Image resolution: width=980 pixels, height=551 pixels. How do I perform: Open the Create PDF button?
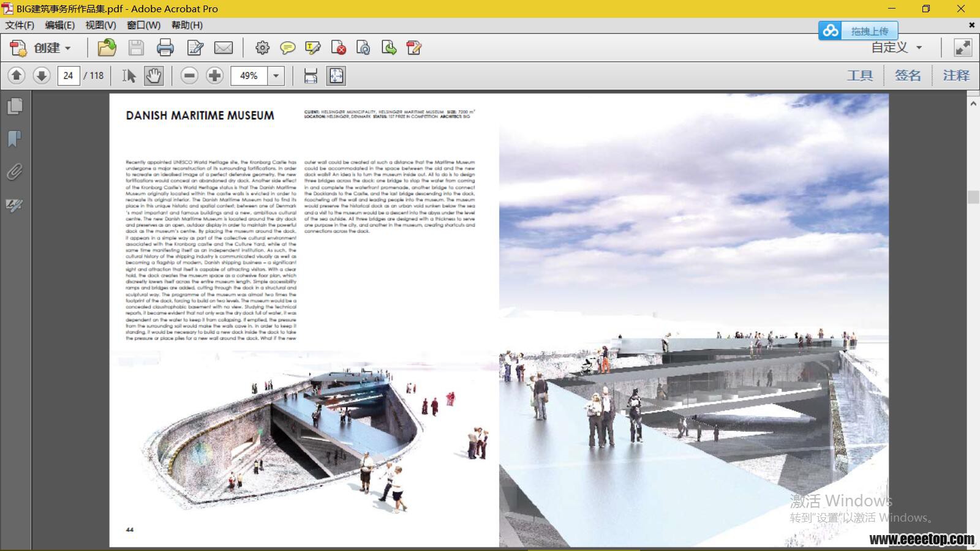40,48
